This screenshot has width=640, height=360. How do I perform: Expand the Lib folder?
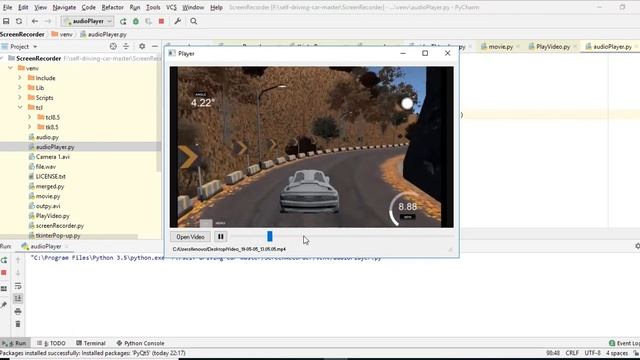(20, 88)
